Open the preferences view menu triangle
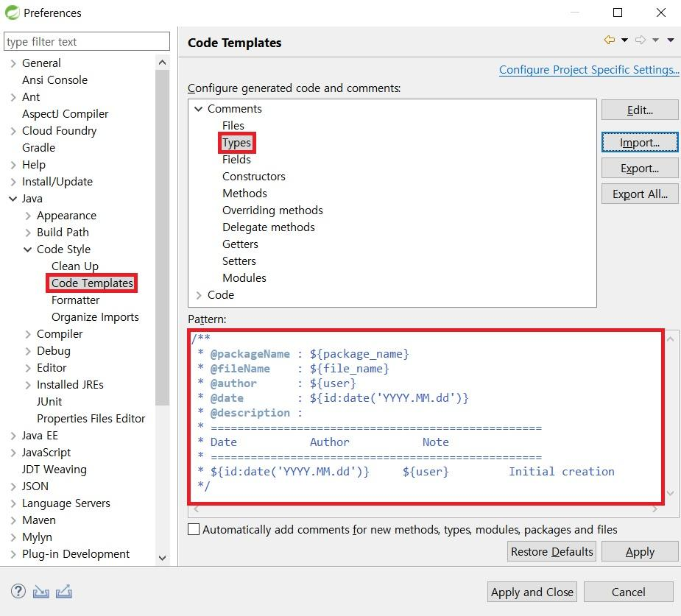The image size is (681, 616). click(671, 40)
